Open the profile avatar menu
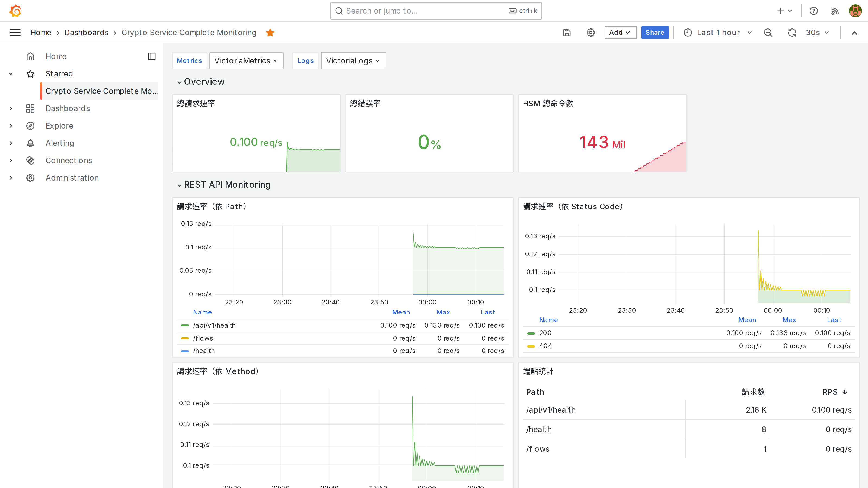 click(855, 11)
